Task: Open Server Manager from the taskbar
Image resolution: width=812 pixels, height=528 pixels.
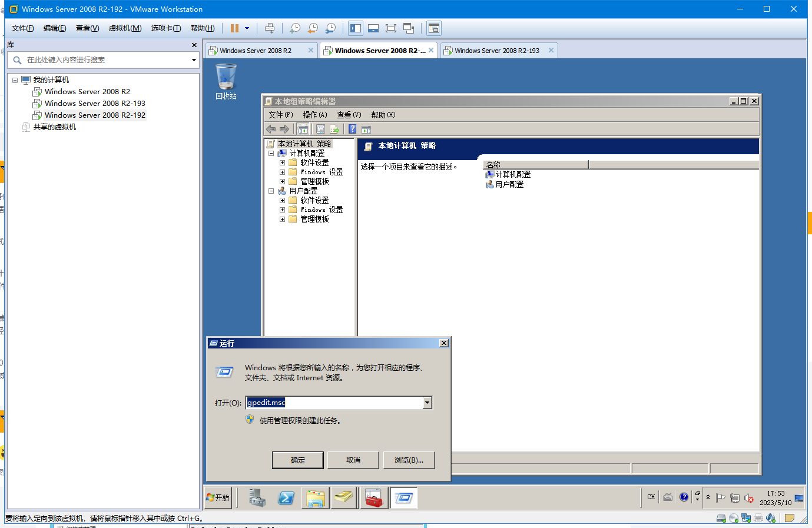Action: click(x=257, y=498)
